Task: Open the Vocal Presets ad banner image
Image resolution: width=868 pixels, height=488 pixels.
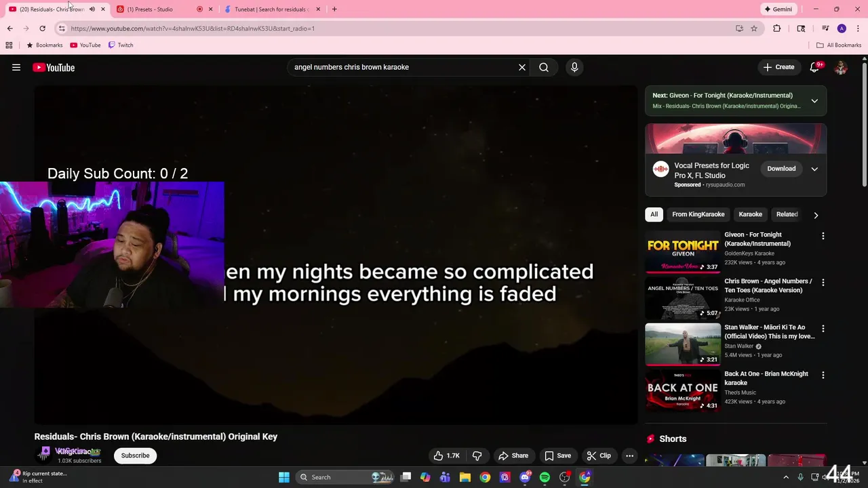Action: click(736, 139)
